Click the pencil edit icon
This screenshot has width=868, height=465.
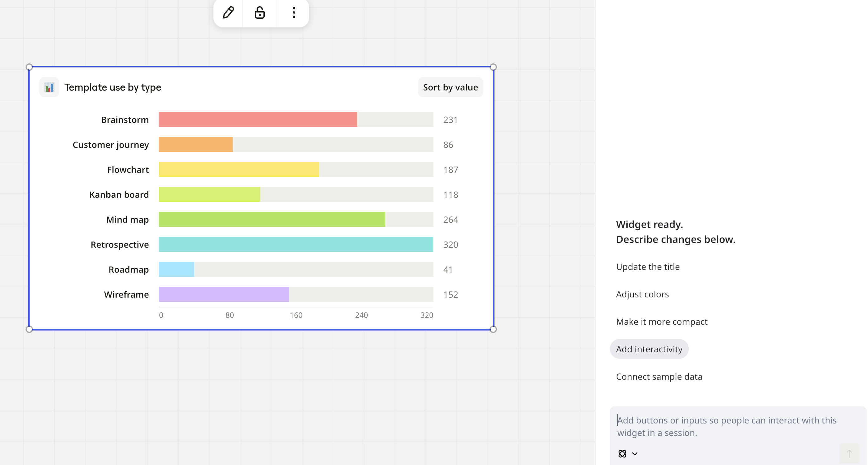[229, 12]
